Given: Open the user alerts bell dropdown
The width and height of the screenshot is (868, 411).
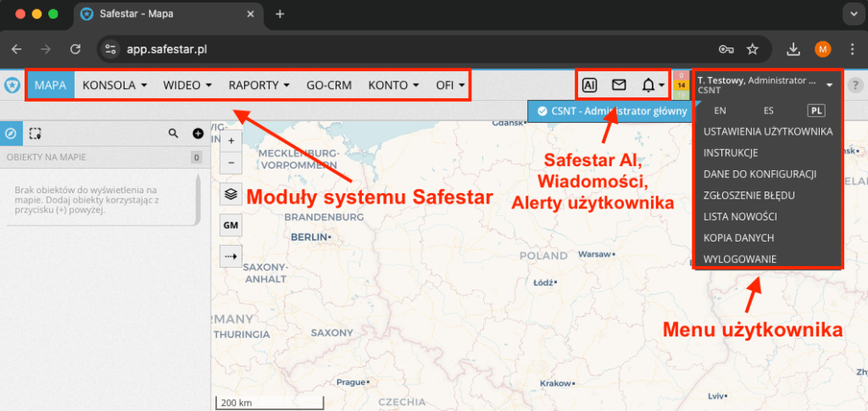Looking at the screenshot, I should (x=653, y=86).
